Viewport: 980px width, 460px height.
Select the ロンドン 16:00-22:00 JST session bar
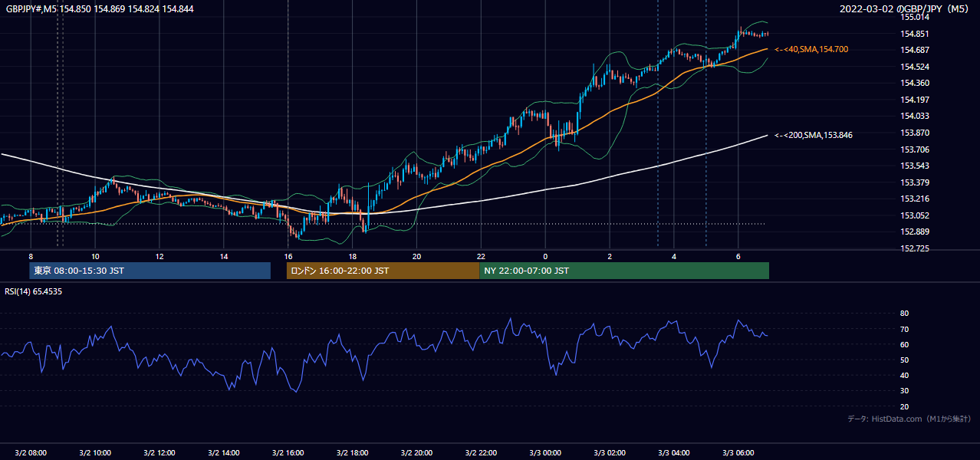[x=383, y=271]
